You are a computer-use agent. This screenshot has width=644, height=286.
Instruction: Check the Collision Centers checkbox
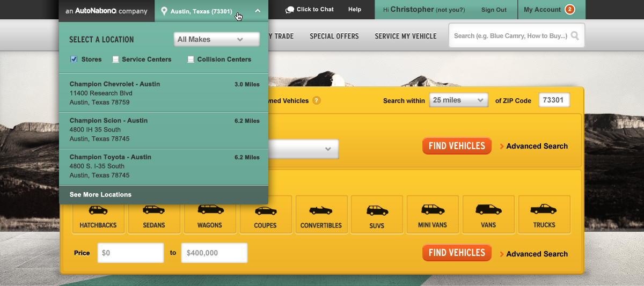(x=191, y=60)
